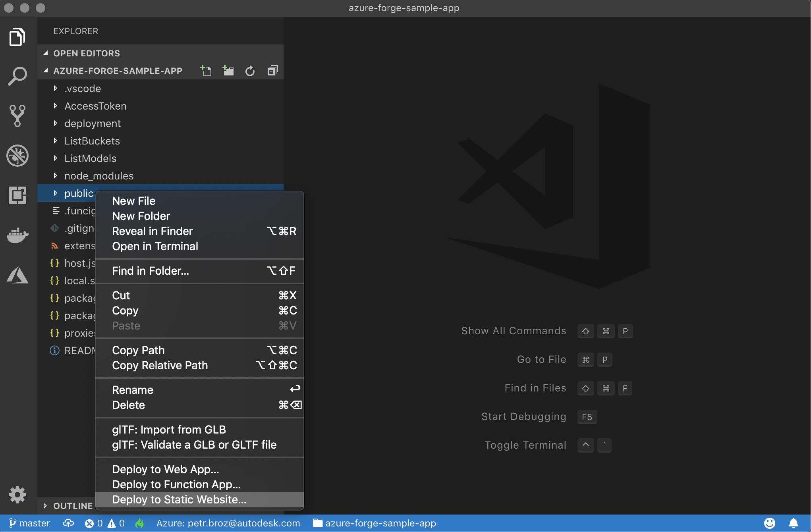811x532 pixels.
Task: Expand the deployment folder
Action: tap(160, 123)
